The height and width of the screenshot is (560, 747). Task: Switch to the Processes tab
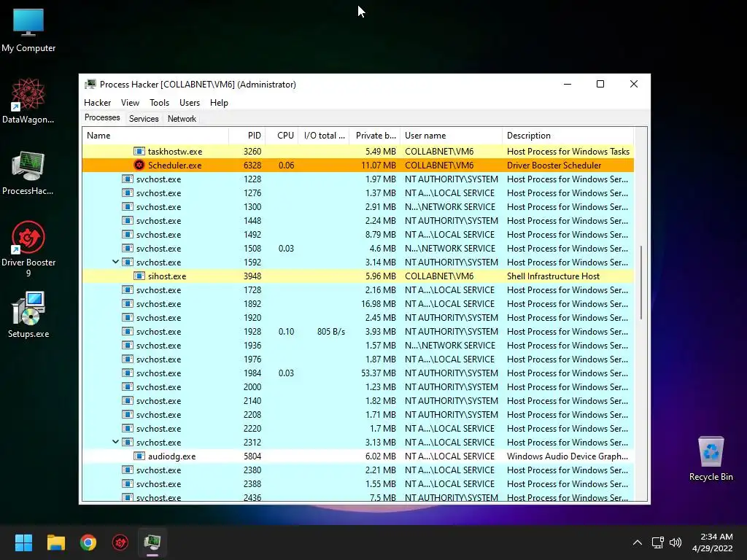102,117
